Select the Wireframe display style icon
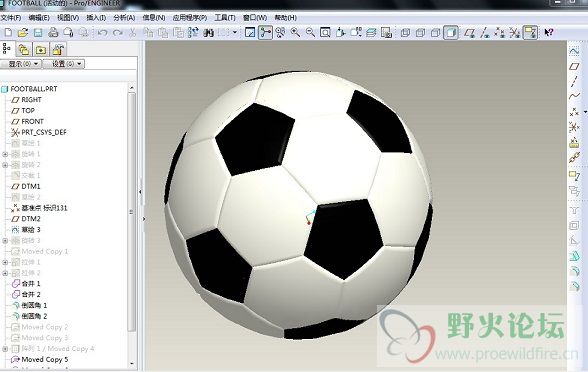 pyautogui.click(x=405, y=33)
